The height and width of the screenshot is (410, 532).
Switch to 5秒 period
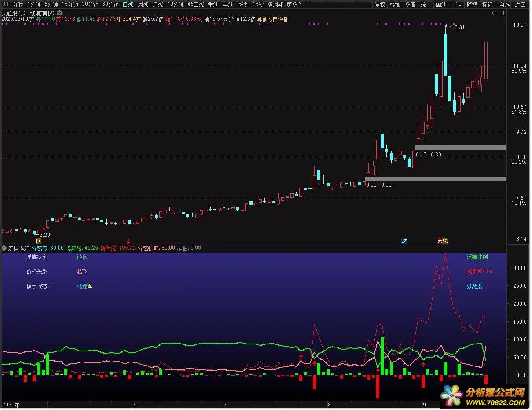point(243,4)
